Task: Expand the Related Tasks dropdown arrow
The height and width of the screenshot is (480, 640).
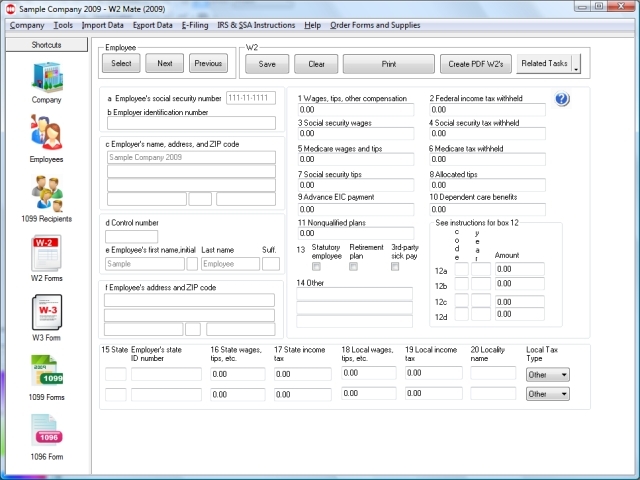Action: [x=575, y=65]
